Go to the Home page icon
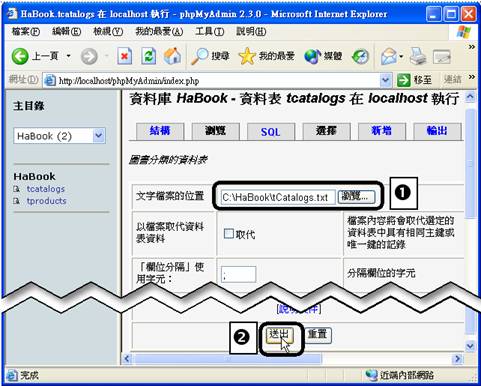The height and width of the screenshot is (386, 481). coord(172,56)
